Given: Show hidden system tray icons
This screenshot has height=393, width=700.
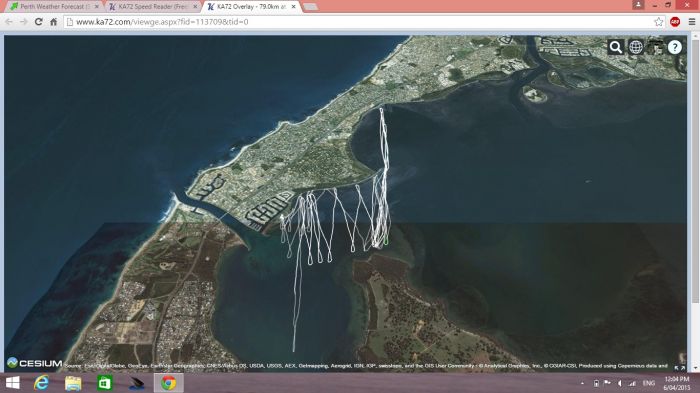Looking at the screenshot, I should 583,383.
